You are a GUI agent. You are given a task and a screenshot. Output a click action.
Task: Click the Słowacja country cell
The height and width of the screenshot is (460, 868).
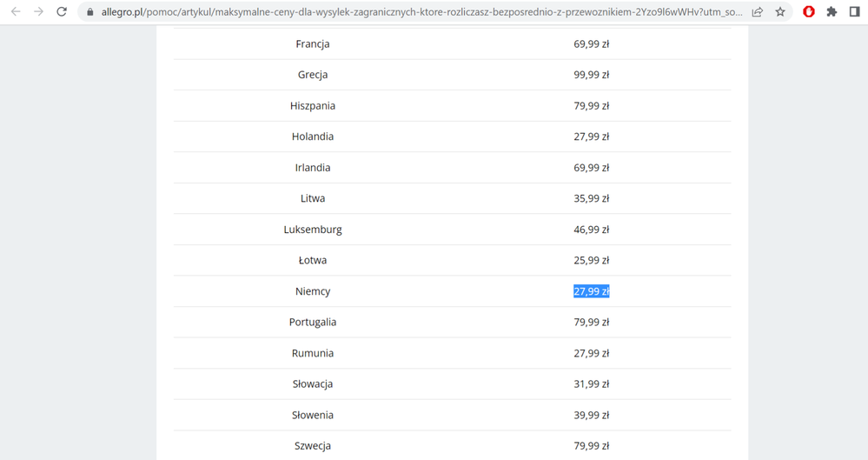[x=313, y=384]
